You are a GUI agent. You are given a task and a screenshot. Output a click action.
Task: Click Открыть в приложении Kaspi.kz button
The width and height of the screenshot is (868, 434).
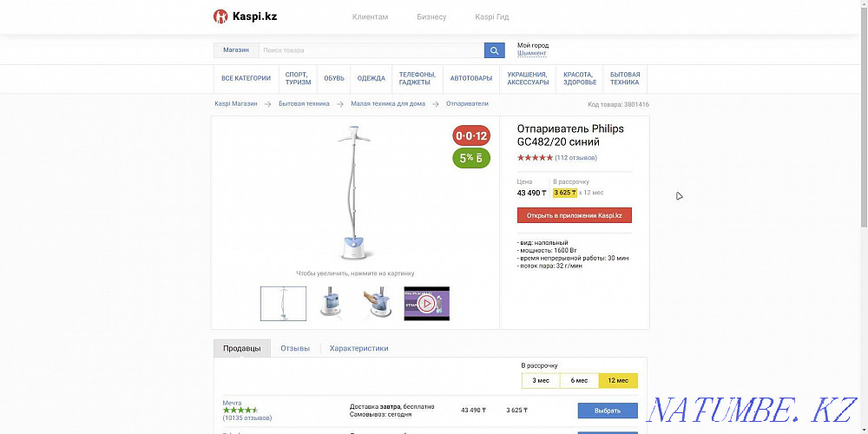(x=575, y=215)
